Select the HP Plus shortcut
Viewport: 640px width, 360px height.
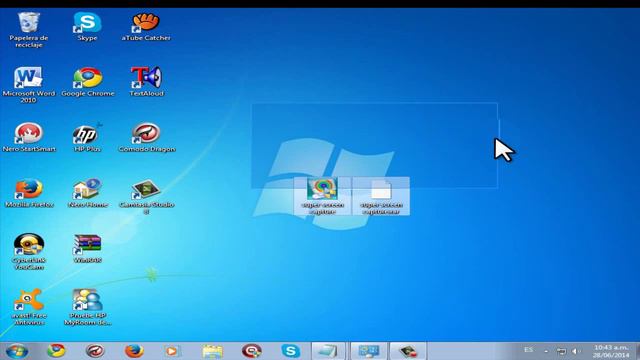87,137
